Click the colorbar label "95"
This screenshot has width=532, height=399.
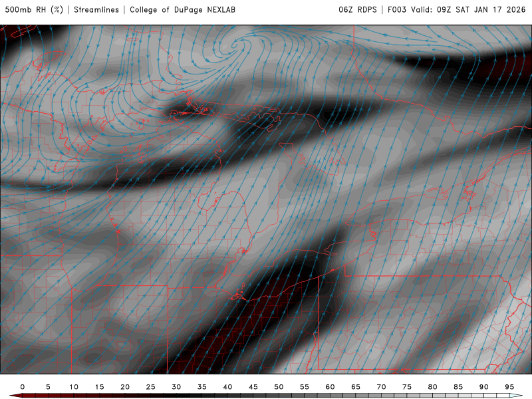tap(509, 387)
